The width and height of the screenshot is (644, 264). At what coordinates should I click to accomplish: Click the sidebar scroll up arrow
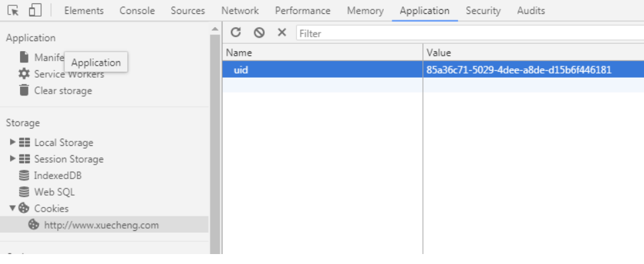pos(215,29)
